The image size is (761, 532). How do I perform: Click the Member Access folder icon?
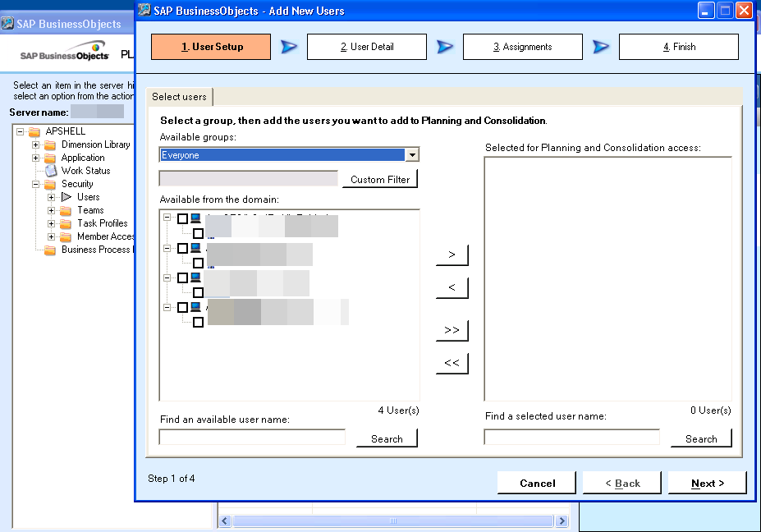[x=66, y=236]
